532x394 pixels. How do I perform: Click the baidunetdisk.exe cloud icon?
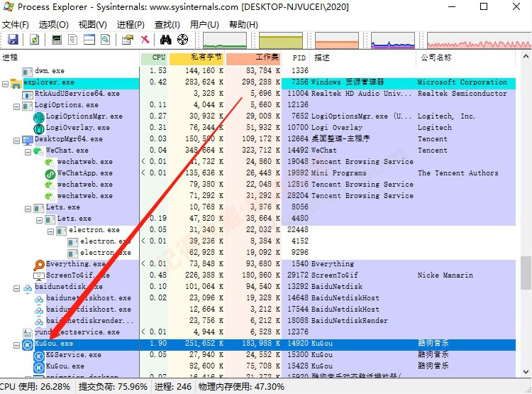click(x=28, y=288)
